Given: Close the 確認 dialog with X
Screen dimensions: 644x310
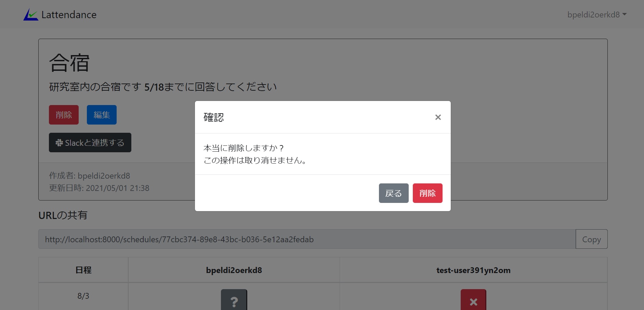Looking at the screenshot, I should [438, 117].
